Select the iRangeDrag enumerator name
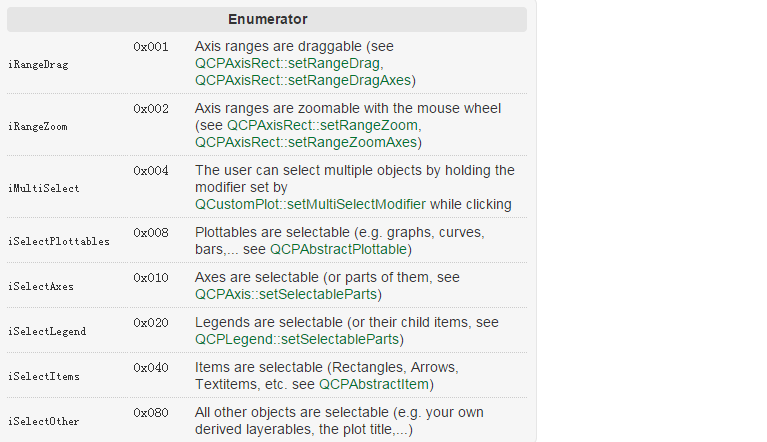This screenshot has height=442, width=767. [38, 65]
